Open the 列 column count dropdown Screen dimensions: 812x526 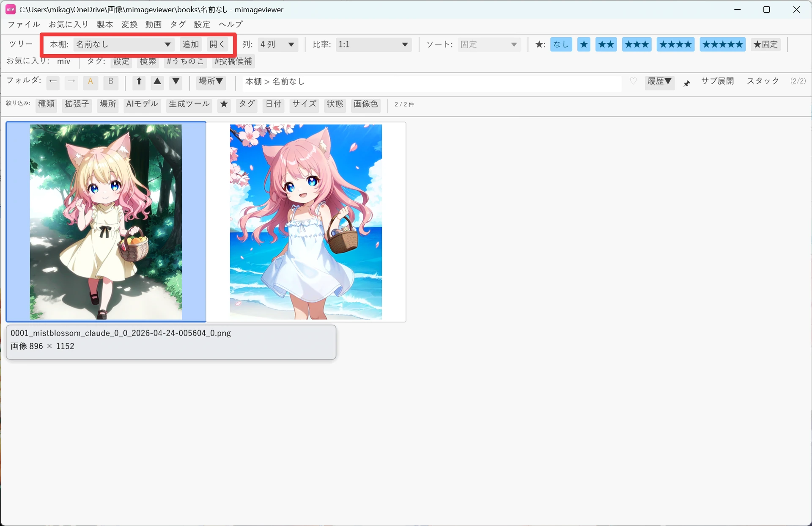click(x=277, y=44)
